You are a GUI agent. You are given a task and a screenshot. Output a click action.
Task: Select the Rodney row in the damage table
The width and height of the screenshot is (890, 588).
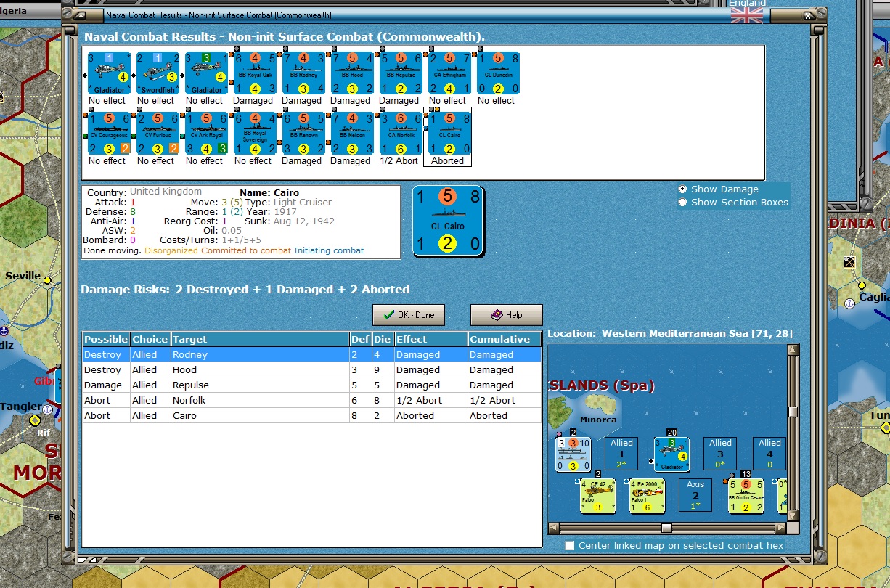(311, 355)
